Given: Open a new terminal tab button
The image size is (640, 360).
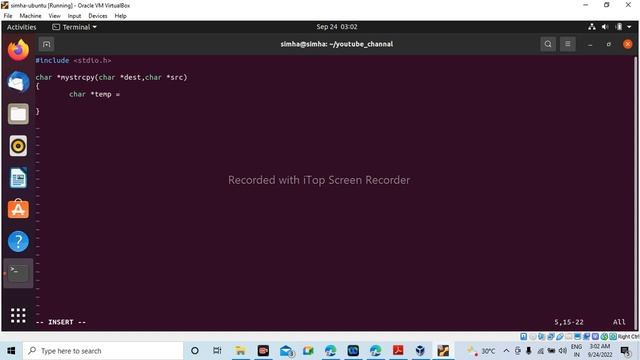Looking at the screenshot, I should click(47, 44).
